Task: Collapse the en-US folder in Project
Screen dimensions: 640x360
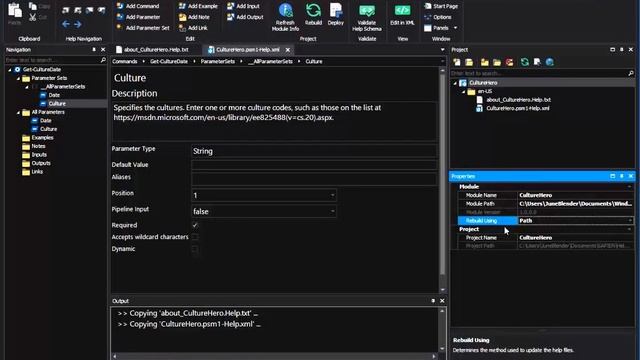Action: coord(464,91)
